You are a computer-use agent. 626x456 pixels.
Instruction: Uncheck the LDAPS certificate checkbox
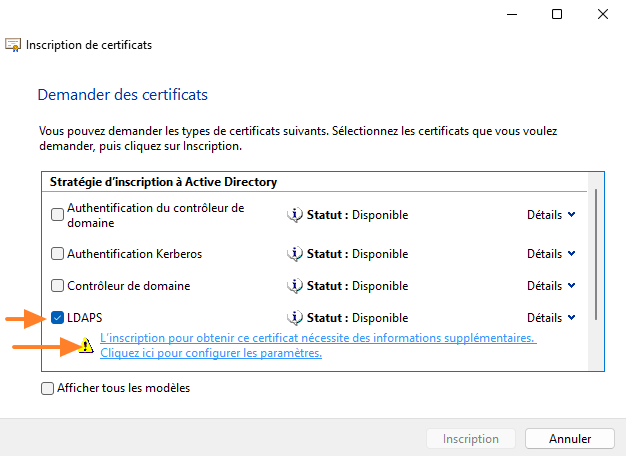(x=58, y=318)
